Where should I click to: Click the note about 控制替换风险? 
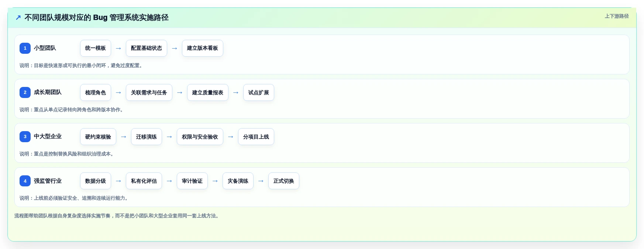tap(68, 154)
